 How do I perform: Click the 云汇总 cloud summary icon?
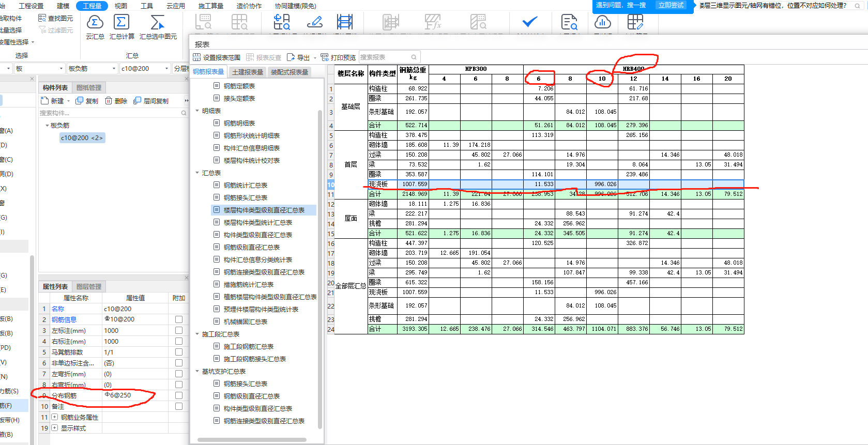(95, 23)
